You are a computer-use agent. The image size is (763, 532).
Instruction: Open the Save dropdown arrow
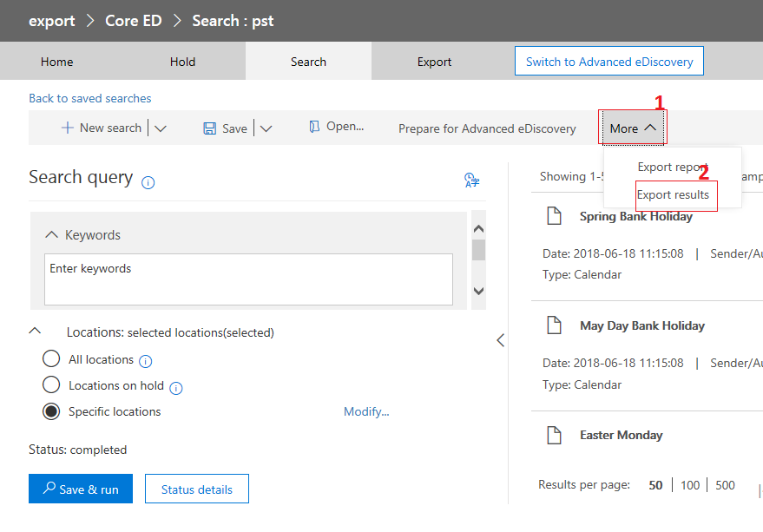(x=266, y=128)
